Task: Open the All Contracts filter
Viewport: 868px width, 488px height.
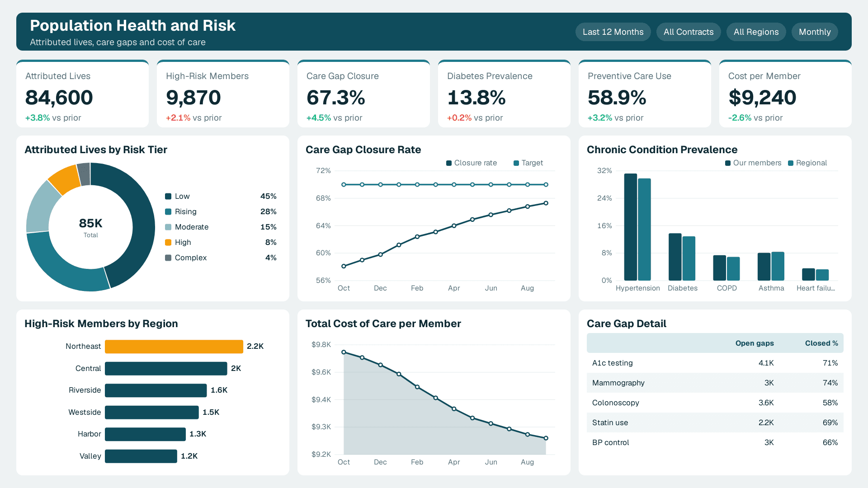Action: (x=689, y=32)
